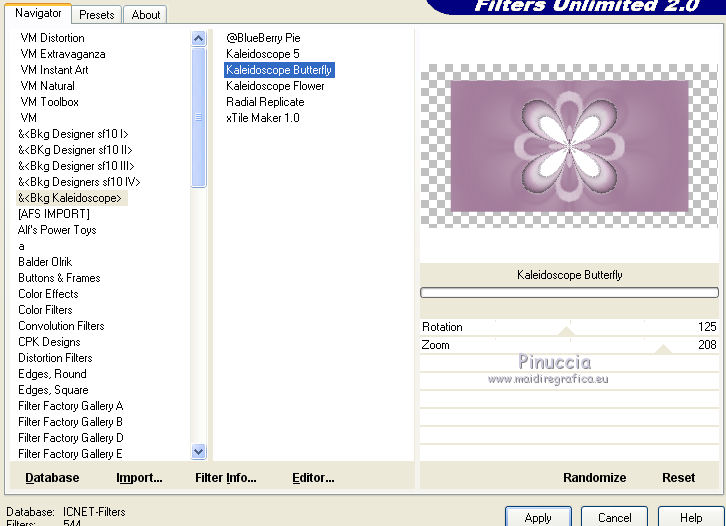
Task: Randomize the filter settings
Action: click(595, 478)
